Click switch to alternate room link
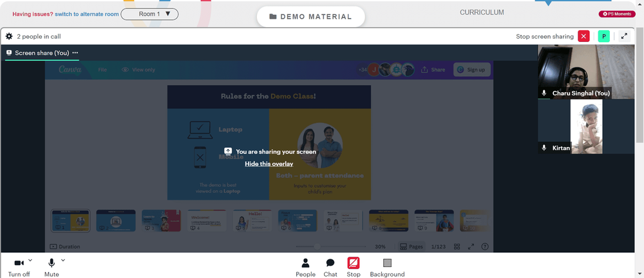 [x=87, y=14]
